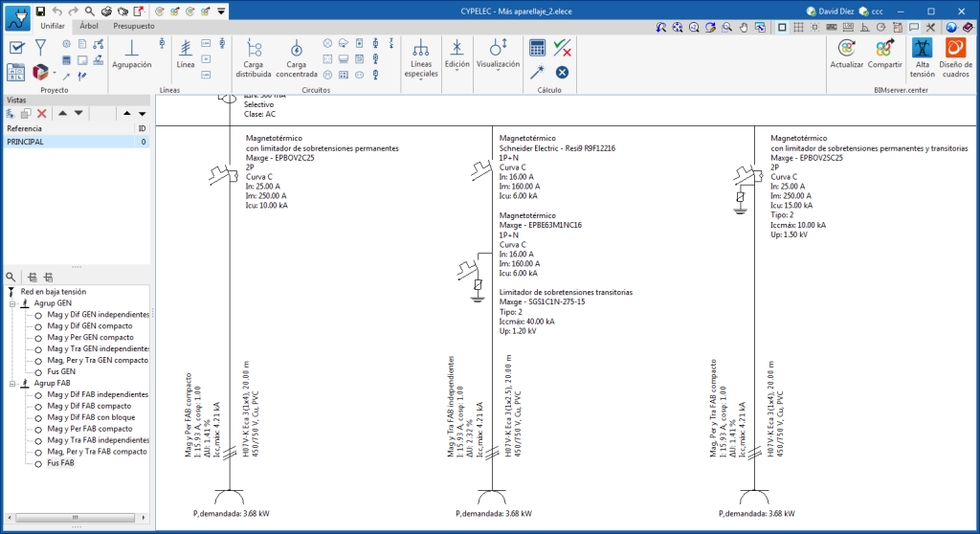Viewport: 980px width, 534px height.
Task: Insert a Línea element
Action: coord(186,54)
